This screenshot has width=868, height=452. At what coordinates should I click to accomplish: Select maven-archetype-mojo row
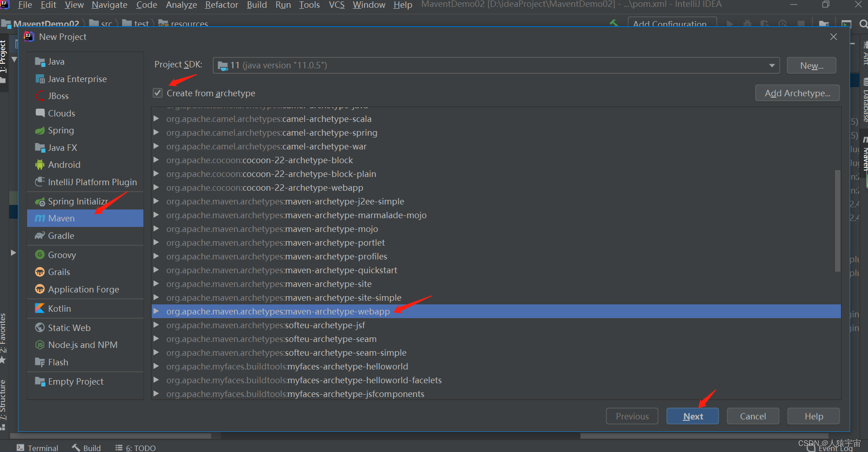496,229
